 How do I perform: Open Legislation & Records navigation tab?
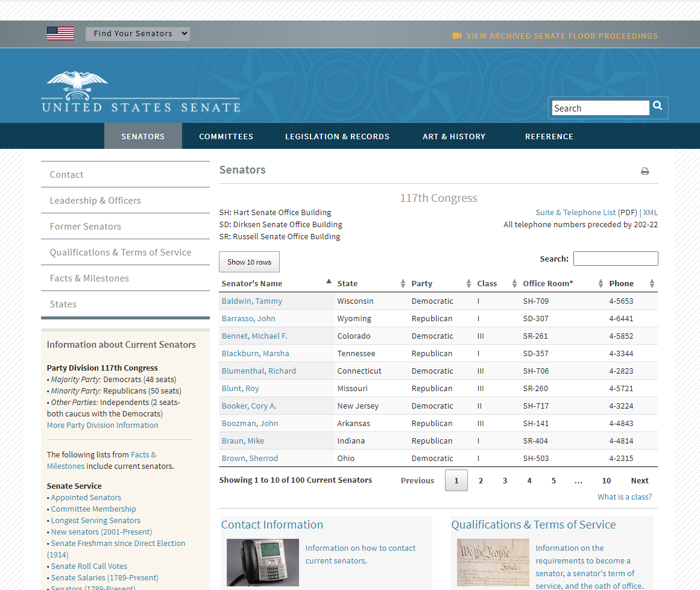point(338,136)
